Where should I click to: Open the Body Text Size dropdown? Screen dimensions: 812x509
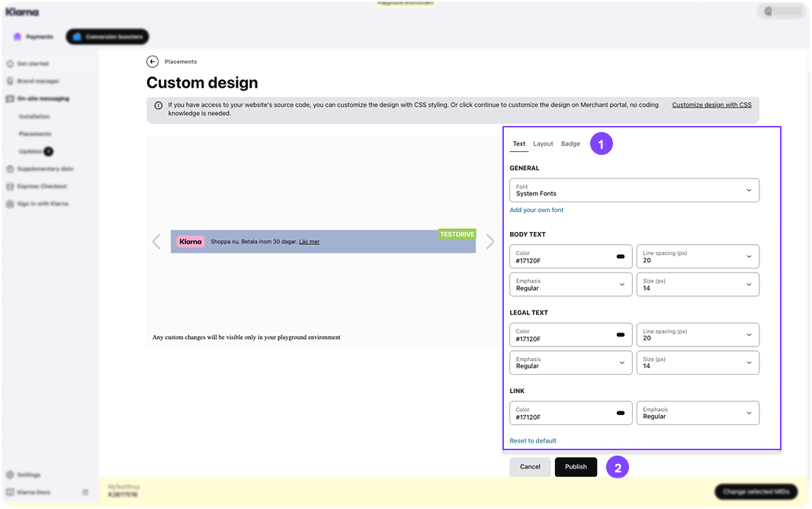[697, 284]
